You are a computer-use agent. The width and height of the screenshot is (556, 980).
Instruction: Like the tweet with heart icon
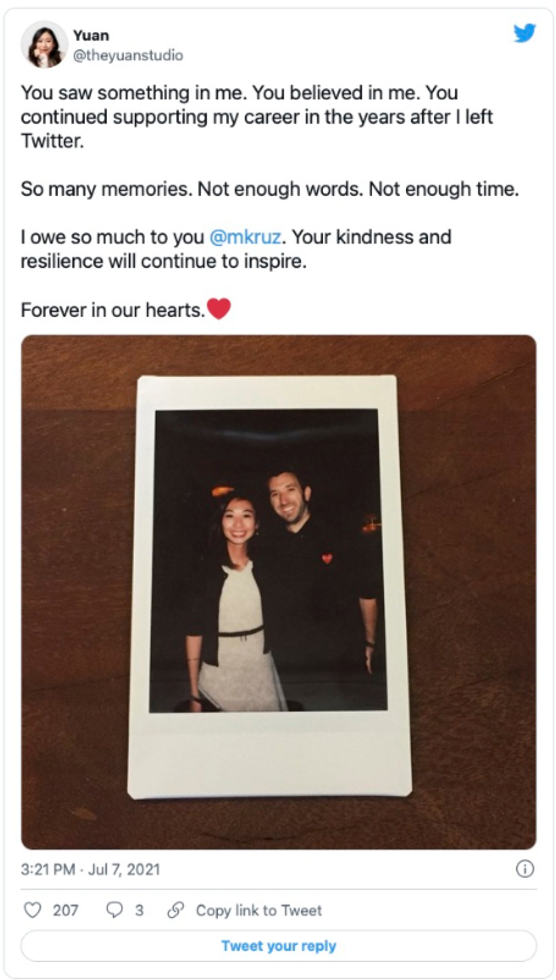pos(33,910)
